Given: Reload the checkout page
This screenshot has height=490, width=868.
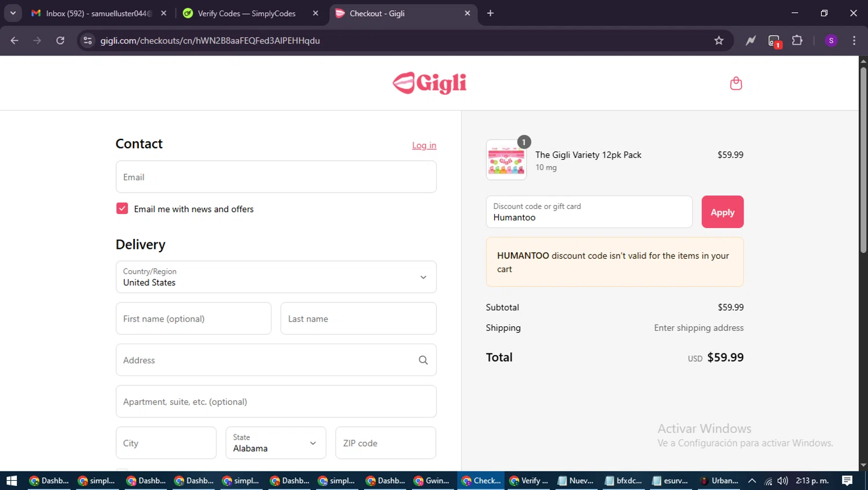Looking at the screenshot, I should click(60, 40).
